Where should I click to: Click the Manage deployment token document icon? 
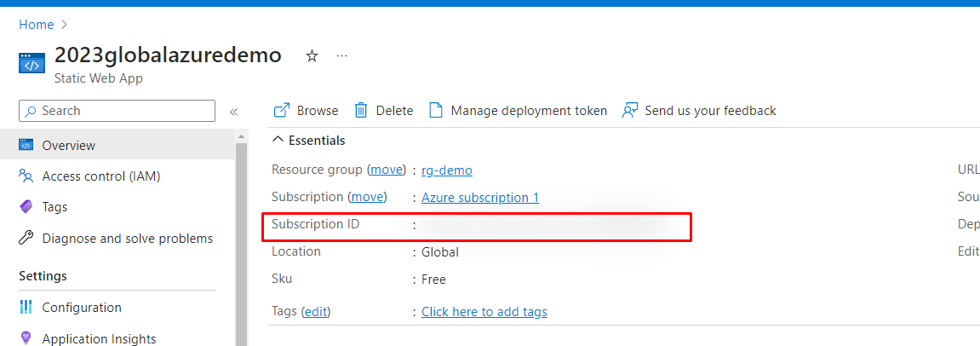click(x=436, y=111)
